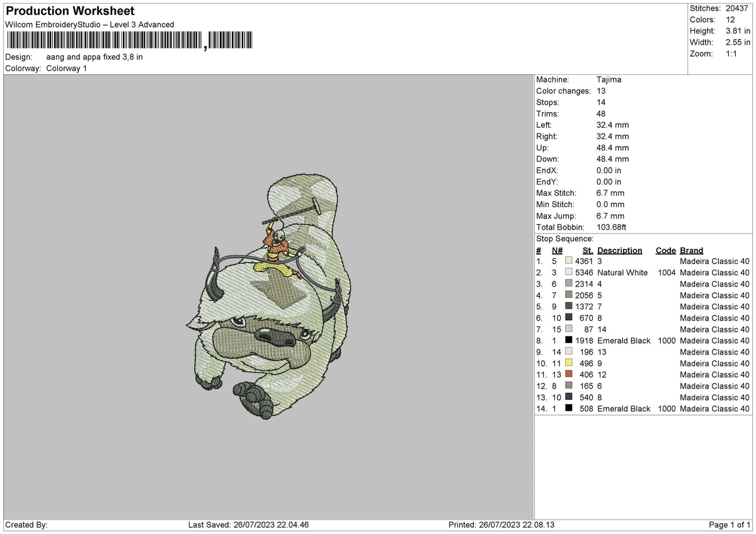The height and width of the screenshot is (534, 756).
Task: Click stitch count 5346 in stop 2
Action: coord(584,273)
